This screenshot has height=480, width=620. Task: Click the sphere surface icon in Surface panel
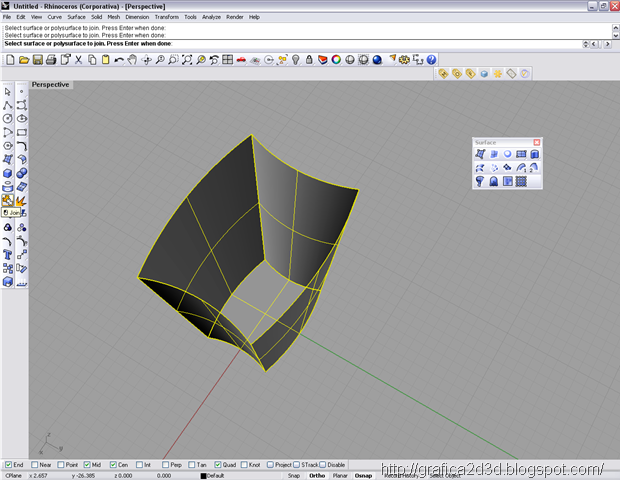click(x=507, y=154)
